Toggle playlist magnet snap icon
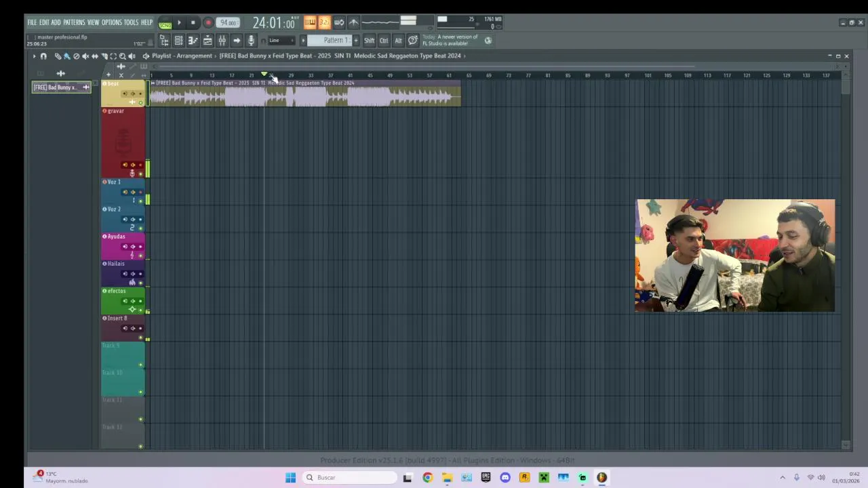 click(x=43, y=56)
